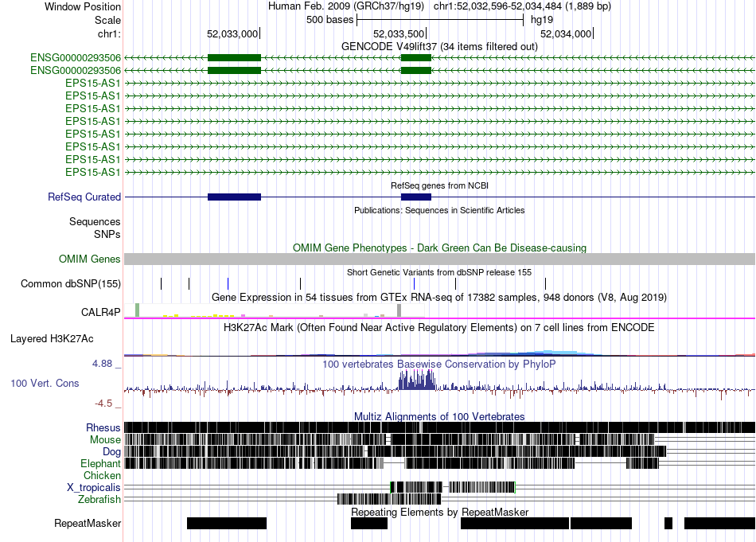The width and height of the screenshot is (756, 542).
Task: Open Short Genetic Variants from dbSNP title
Action: (x=439, y=272)
